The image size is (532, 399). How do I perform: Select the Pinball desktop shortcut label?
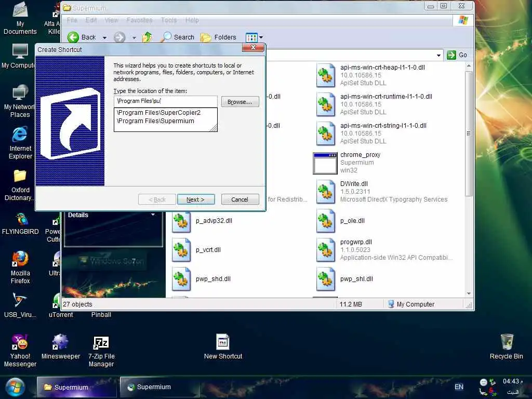click(101, 315)
